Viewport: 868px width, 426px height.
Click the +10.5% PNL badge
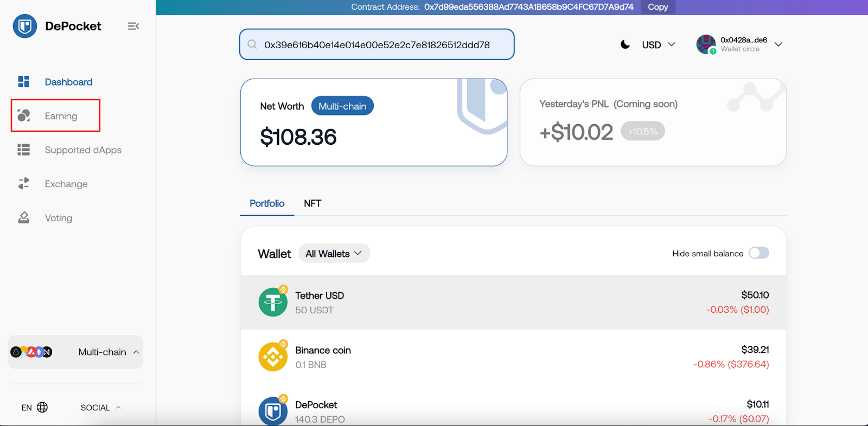643,131
